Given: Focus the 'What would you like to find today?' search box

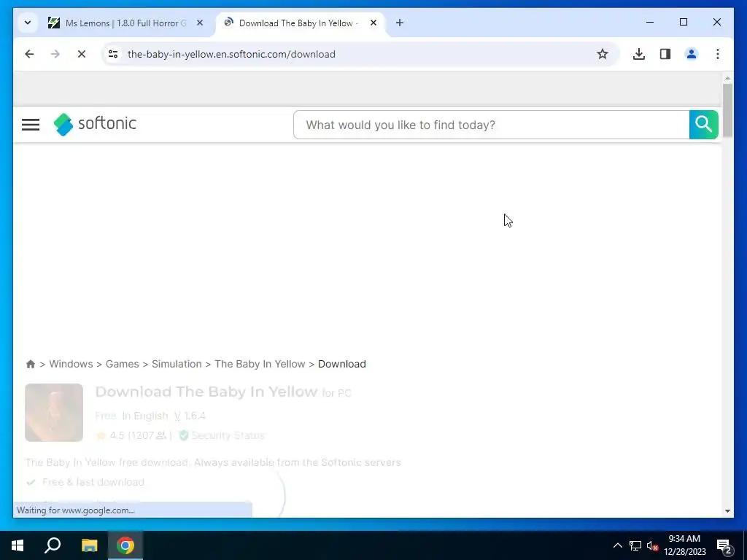Looking at the screenshot, I should pyautogui.click(x=491, y=125).
